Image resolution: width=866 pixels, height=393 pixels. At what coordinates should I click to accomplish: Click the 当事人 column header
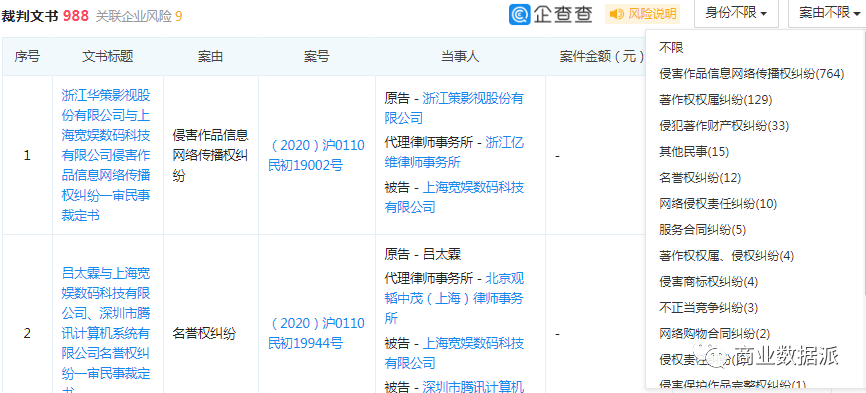pyautogui.click(x=460, y=56)
